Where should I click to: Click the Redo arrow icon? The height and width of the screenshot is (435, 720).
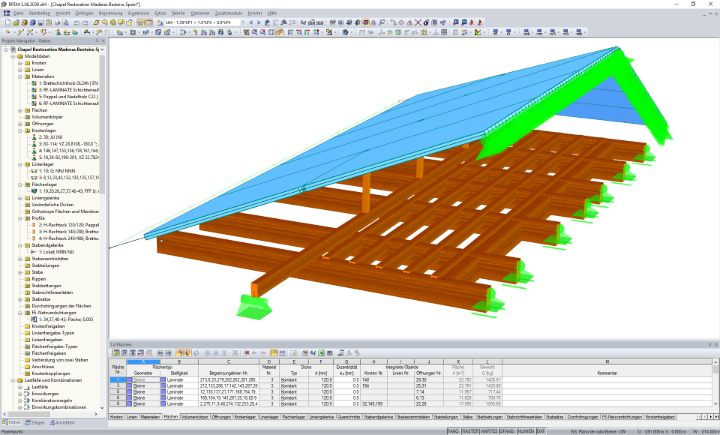[x=85, y=22]
